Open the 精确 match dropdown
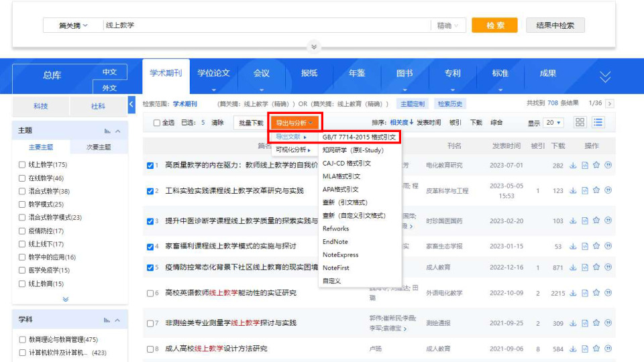Screen dimensions: 644x362 pyautogui.click(x=447, y=25)
